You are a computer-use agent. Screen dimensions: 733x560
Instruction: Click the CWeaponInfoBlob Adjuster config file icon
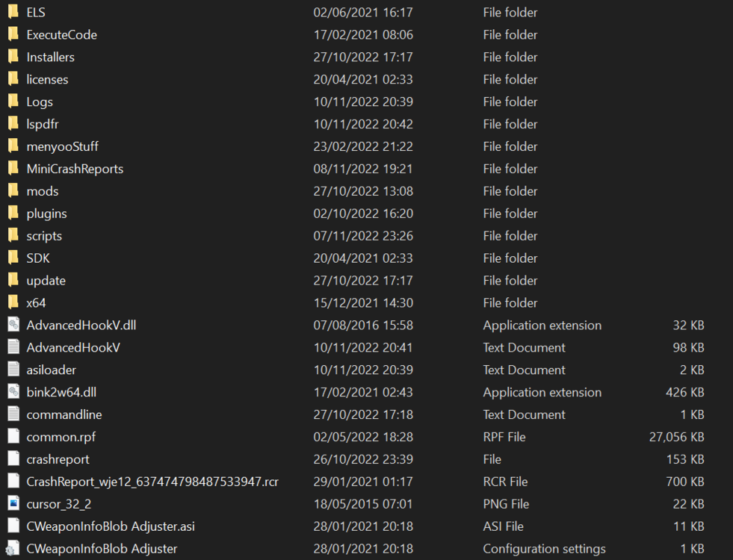pos(13,549)
